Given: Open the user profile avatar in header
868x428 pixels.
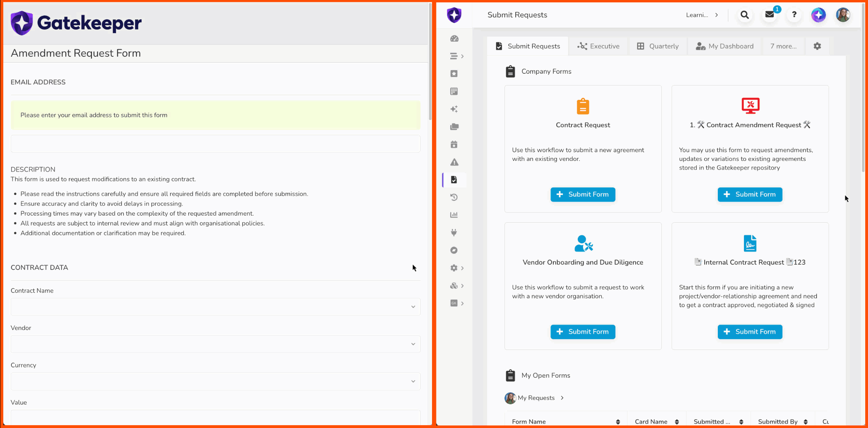Looking at the screenshot, I should [843, 15].
